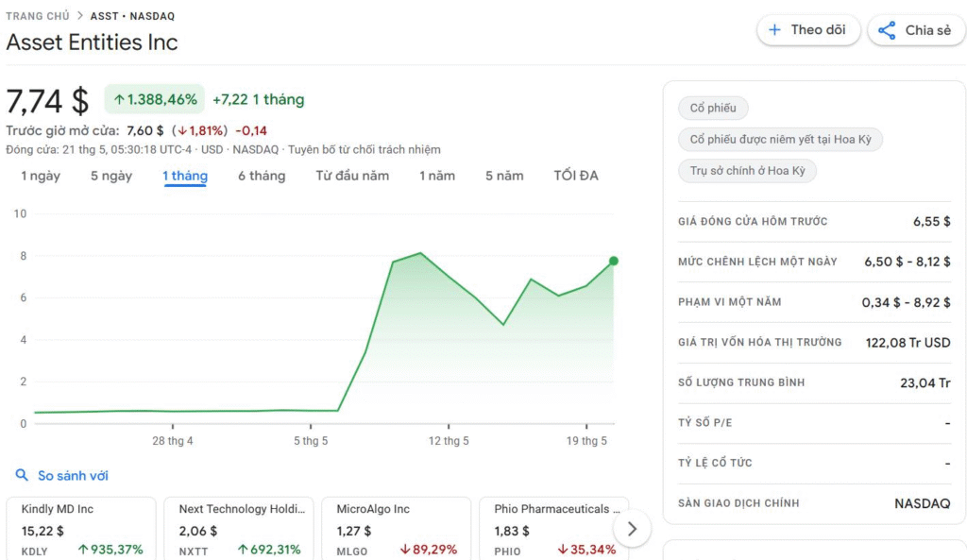967x560 pixels.
Task: Select the 5 ngày time range
Action: pyautogui.click(x=111, y=176)
